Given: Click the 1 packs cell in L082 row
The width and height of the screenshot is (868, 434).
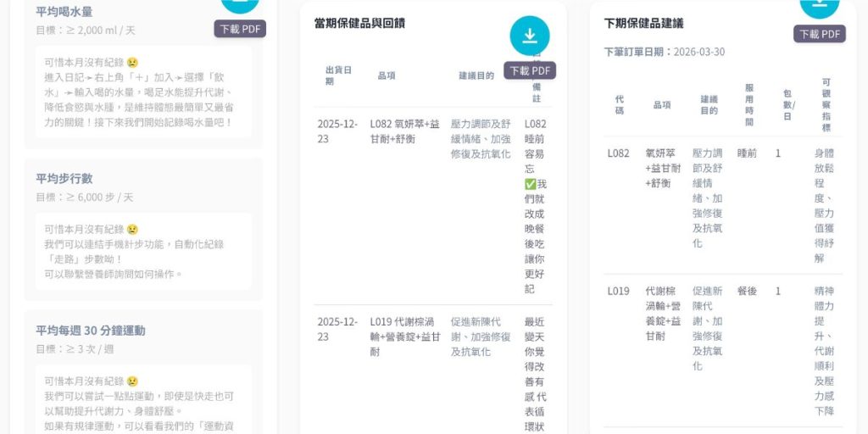Looking at the screenshot, I should [778, 153].
